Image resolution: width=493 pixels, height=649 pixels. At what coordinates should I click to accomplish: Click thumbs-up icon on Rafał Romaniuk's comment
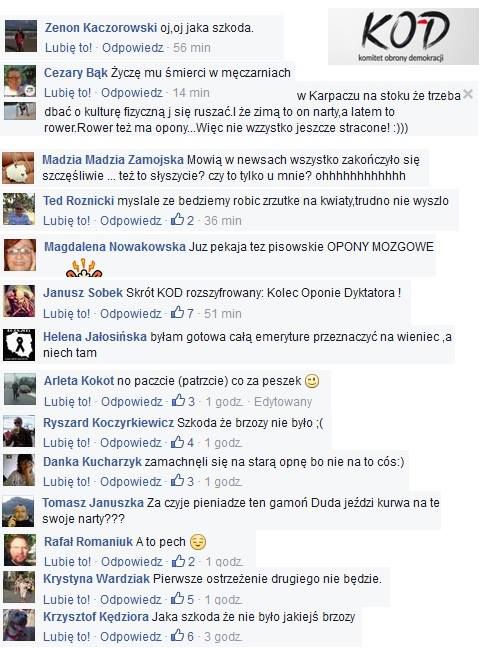tap(178, 561)
